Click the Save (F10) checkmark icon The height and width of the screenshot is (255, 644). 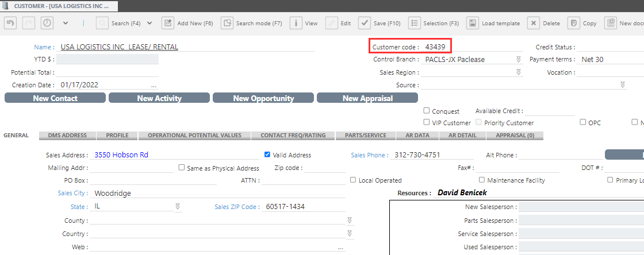coord(365,23)
